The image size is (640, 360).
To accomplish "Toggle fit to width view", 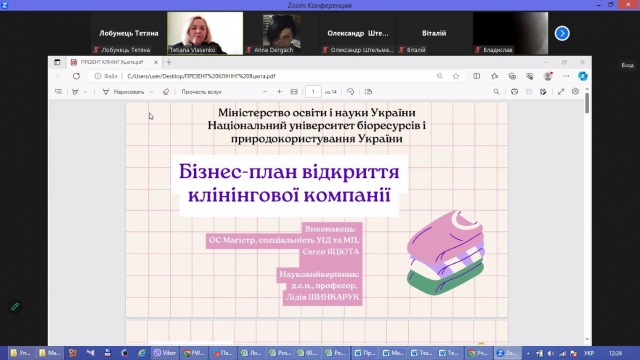I will 294,92.
